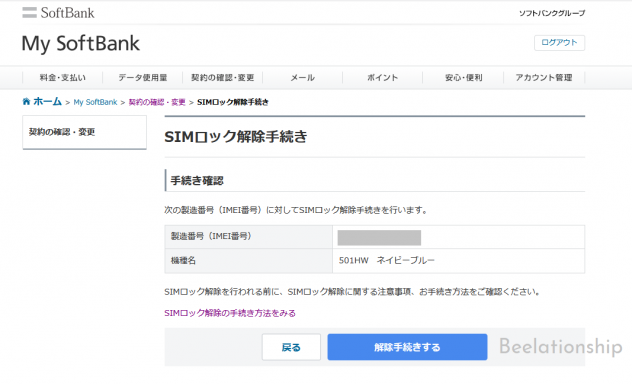Open the ポイント menu
The height and width of the screenshot is (384, 632).
click(x=383, y=78)
